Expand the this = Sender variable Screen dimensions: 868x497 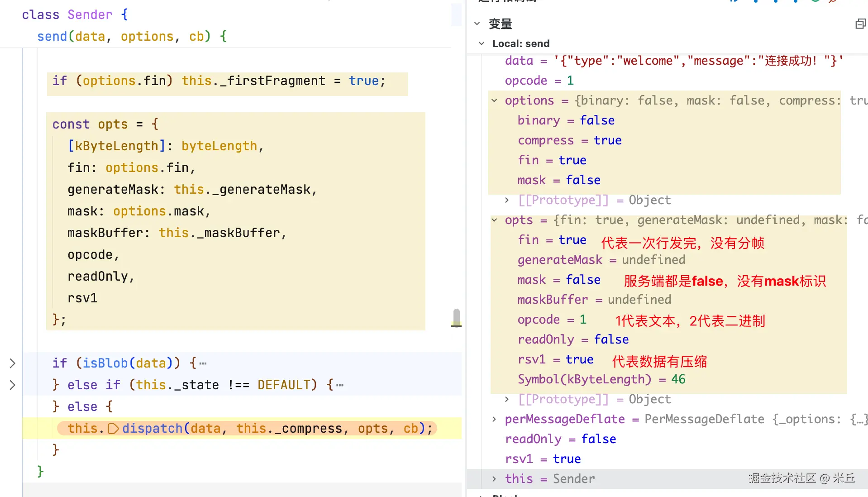[x=494, y=479]
